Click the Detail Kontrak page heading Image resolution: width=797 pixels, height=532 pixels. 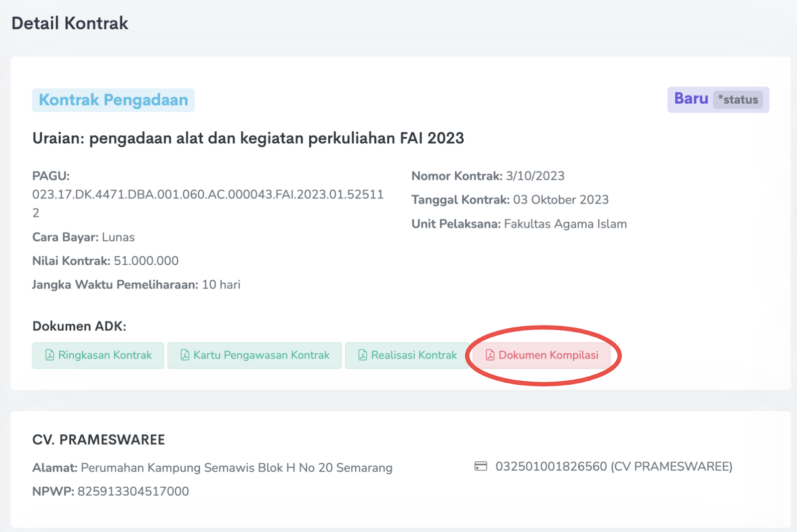(x=70, y=23)
